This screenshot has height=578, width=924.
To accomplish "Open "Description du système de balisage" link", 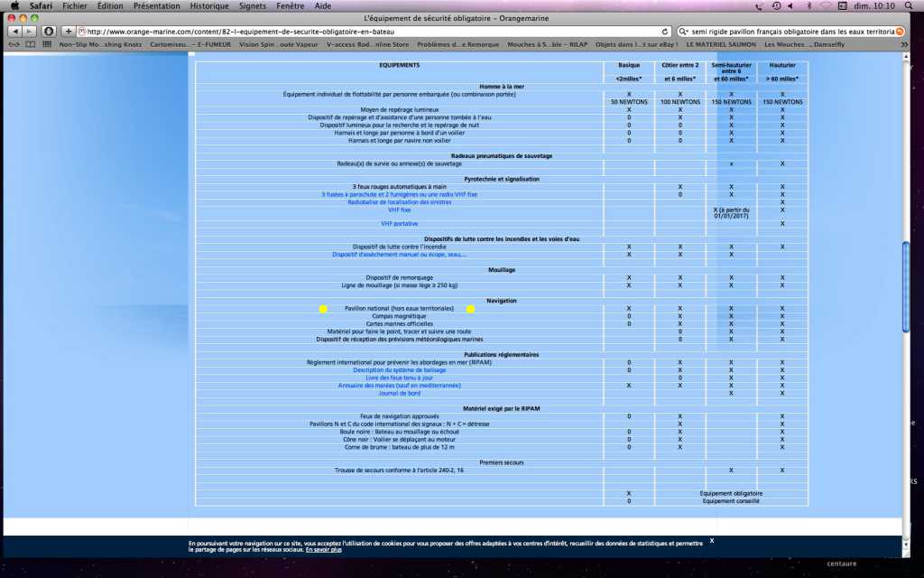I will coord(399,369).
